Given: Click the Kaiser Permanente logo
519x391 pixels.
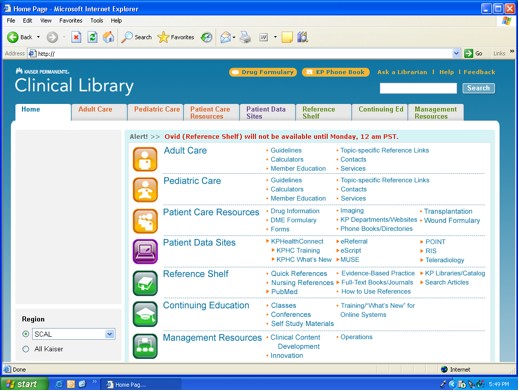Looking at the screenshot, I should (x=42, y=71).
